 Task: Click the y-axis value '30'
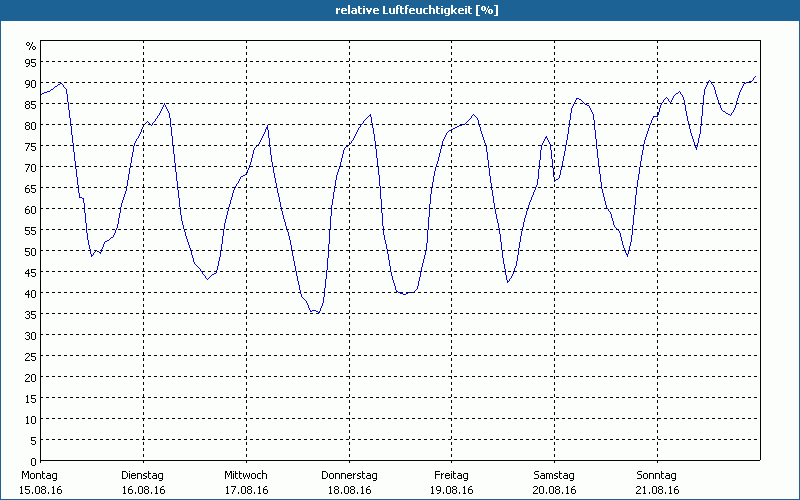[31, 335]
